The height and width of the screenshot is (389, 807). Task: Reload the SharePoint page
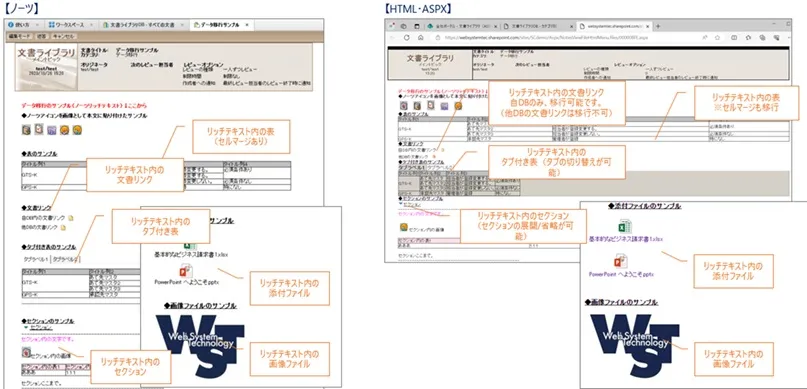tap(407, 38)
